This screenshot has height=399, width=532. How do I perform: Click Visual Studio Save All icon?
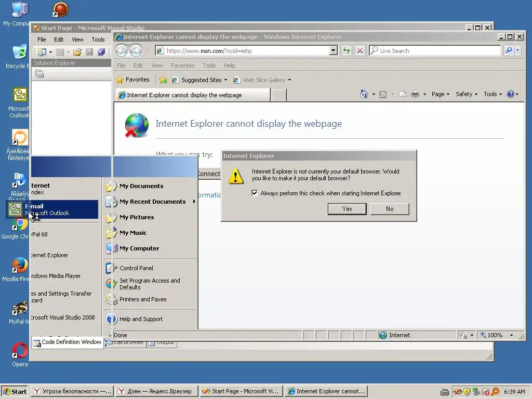(101, 52)
